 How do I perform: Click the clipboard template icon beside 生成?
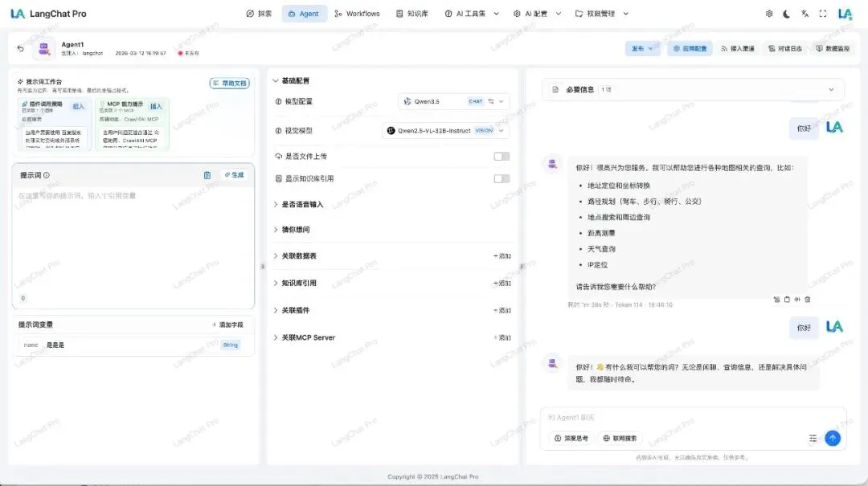[207, 175]
